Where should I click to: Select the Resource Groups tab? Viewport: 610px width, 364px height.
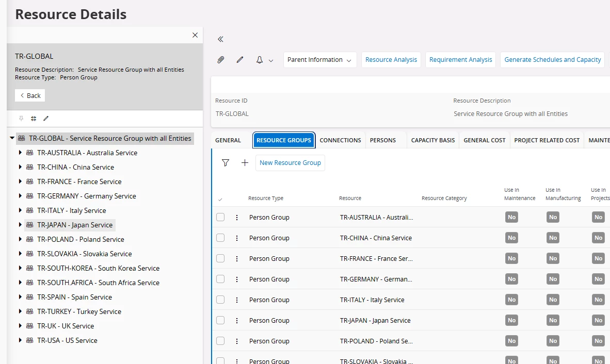click(x=284, y=140)
